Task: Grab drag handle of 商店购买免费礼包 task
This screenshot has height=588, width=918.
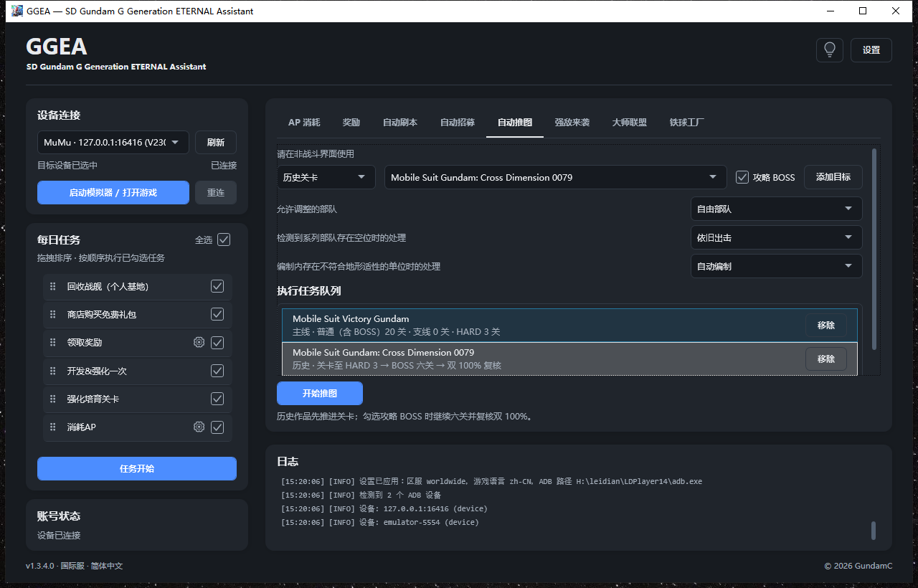Action: tap(52, 315)
